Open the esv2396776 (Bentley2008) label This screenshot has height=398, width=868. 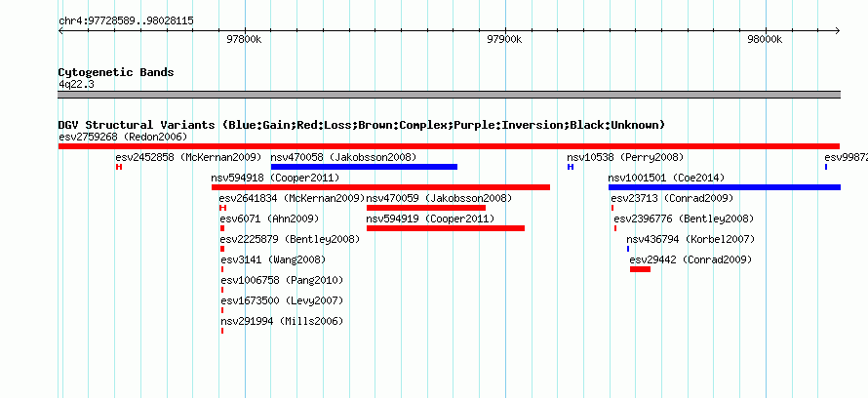tap(684, 219)
